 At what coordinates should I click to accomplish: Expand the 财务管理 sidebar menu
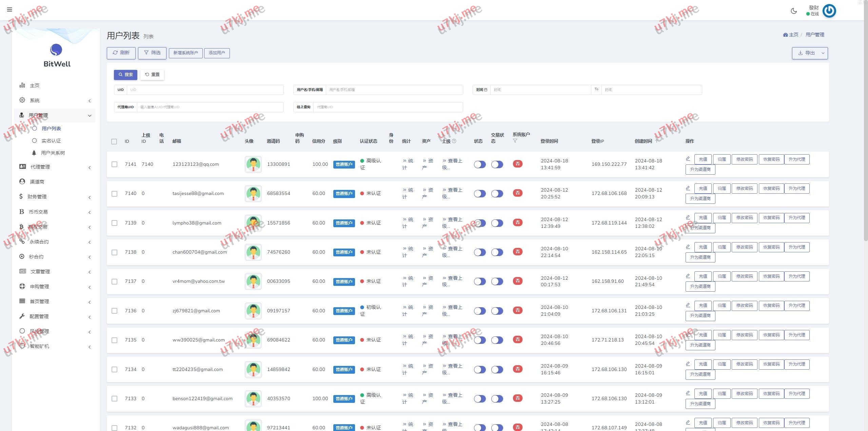[x=54, y=197]
